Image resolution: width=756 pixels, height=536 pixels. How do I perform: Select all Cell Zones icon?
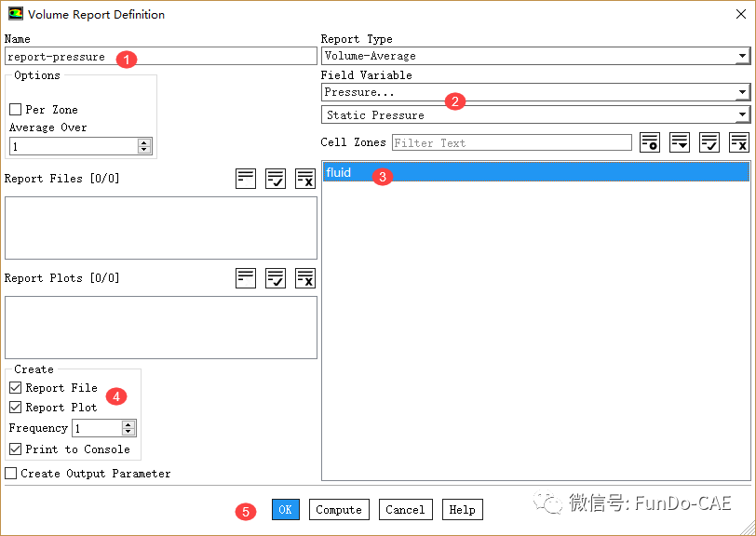pyautogui.click(x=709, y=142)
